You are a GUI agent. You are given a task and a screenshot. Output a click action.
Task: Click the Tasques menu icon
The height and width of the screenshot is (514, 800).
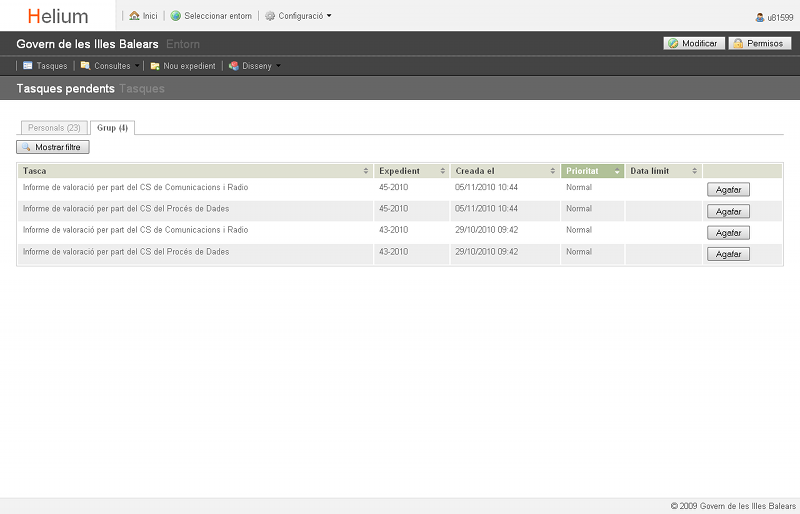tap(28, 66)
